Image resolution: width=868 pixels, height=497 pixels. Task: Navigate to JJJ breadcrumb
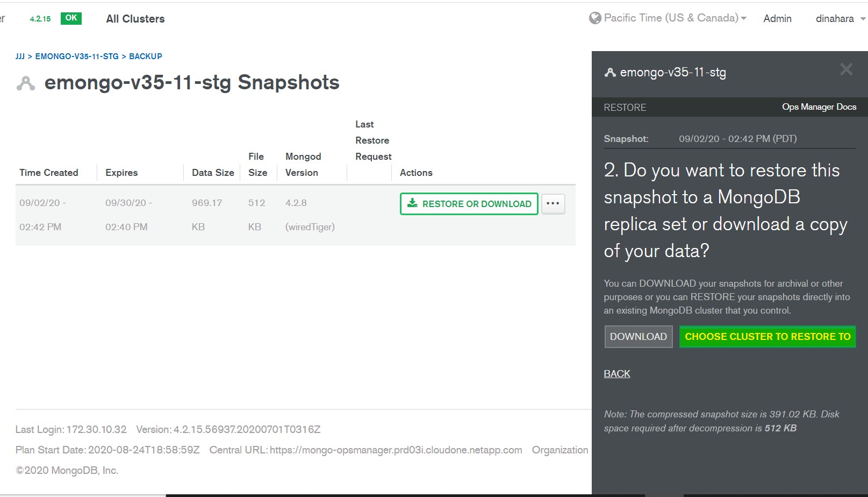(x=20, y=56)
